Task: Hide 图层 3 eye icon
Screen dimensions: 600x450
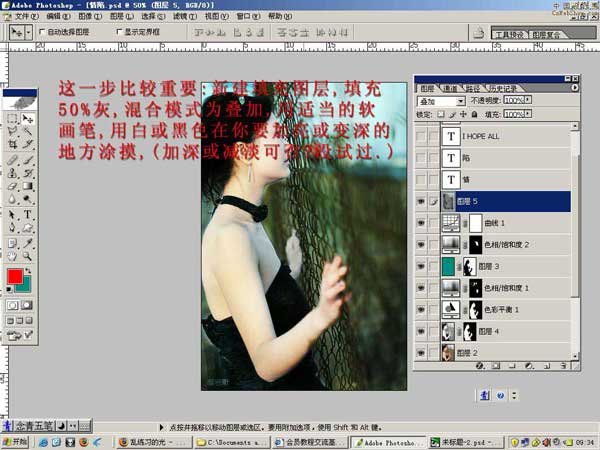Action: (421, 266)
